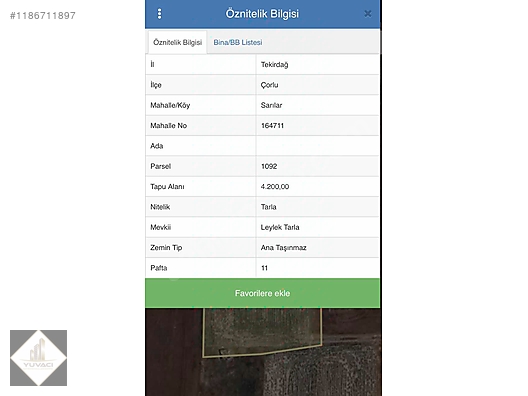Viewport: 528px width, 396px height.
Task: Click the Mahalle No label
Action: pos(168,126)
